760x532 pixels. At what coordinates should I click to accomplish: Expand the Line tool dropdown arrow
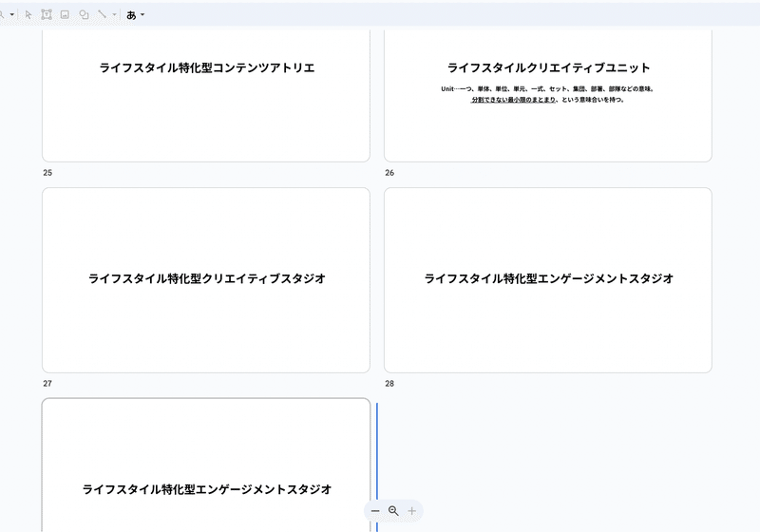(114, 15)
